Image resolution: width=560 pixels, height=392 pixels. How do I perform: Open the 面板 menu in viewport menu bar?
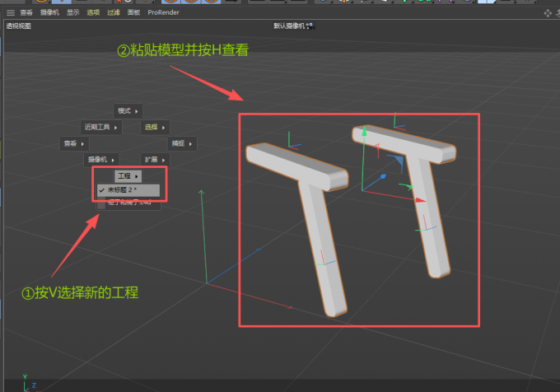[133, 13]
